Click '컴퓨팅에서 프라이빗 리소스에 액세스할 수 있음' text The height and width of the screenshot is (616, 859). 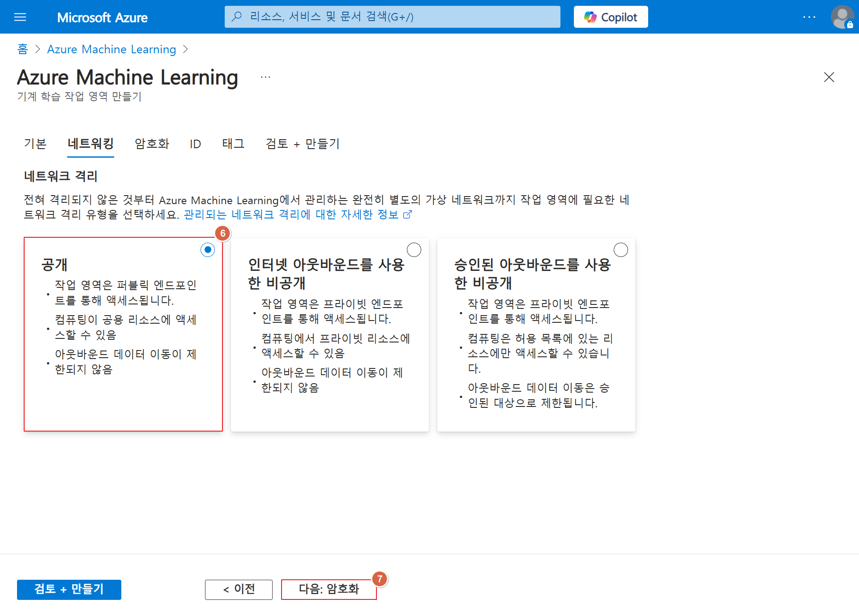pos(335,346)
